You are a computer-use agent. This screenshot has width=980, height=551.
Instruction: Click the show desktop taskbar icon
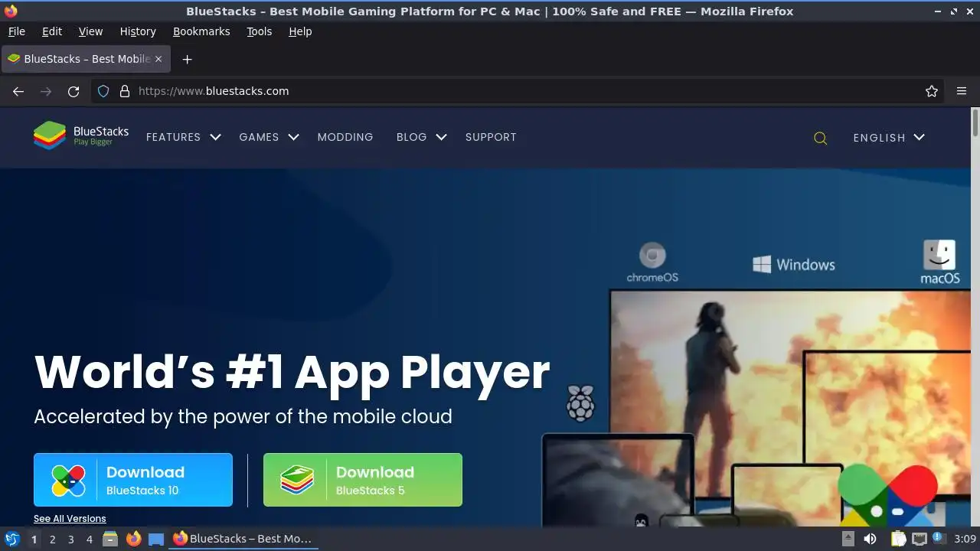click(x=156, y=539)
